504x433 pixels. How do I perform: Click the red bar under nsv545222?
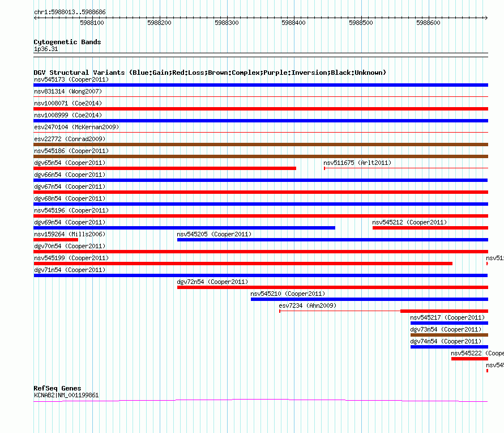tap(469, 359)
